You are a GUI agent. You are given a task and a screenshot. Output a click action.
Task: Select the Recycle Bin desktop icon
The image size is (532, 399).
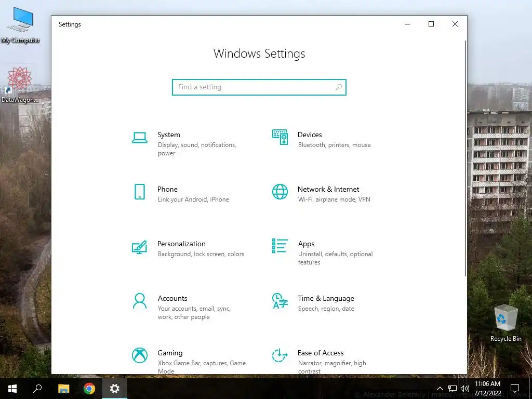point(506,323)
